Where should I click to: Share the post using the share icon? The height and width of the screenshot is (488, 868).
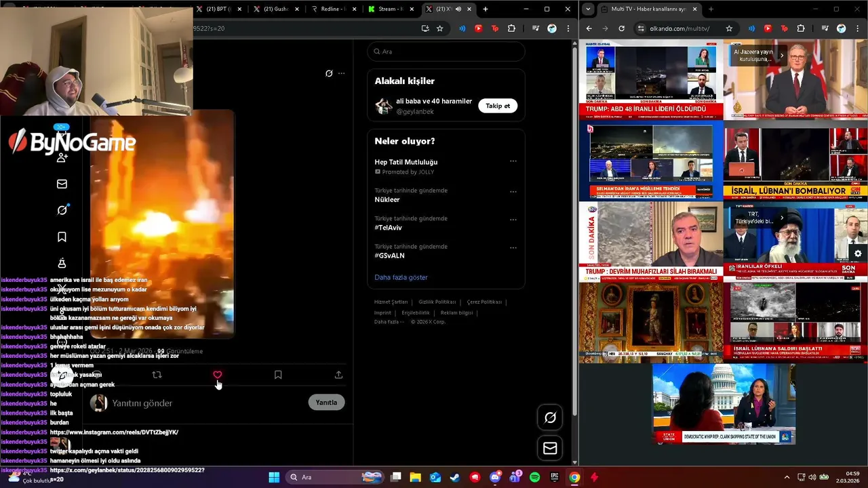(x=338, y=375)
